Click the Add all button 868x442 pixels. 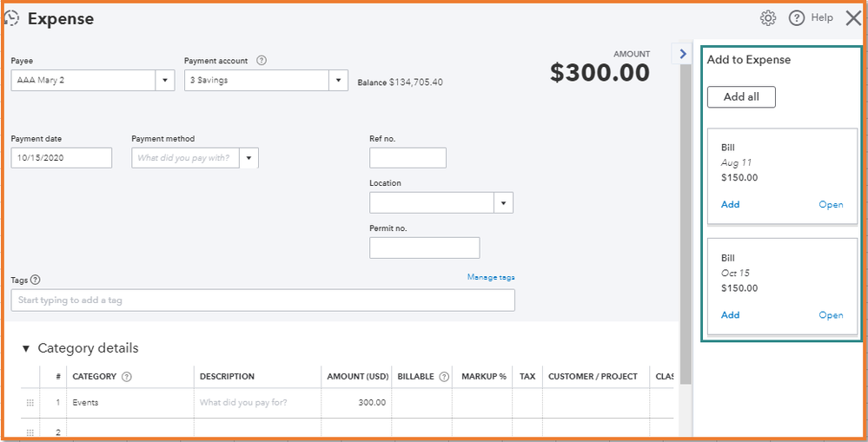click(x=741, y=97)
